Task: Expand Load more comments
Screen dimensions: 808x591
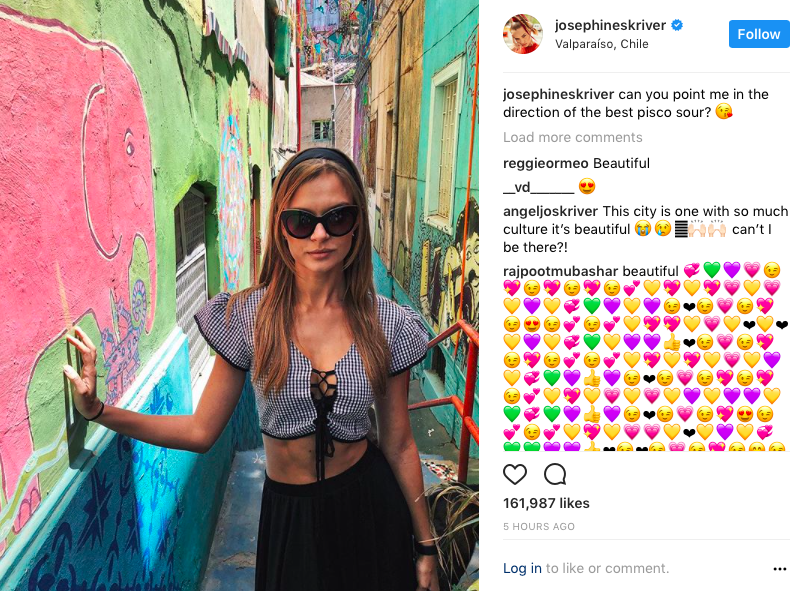Action: click(x=573, y=138)
